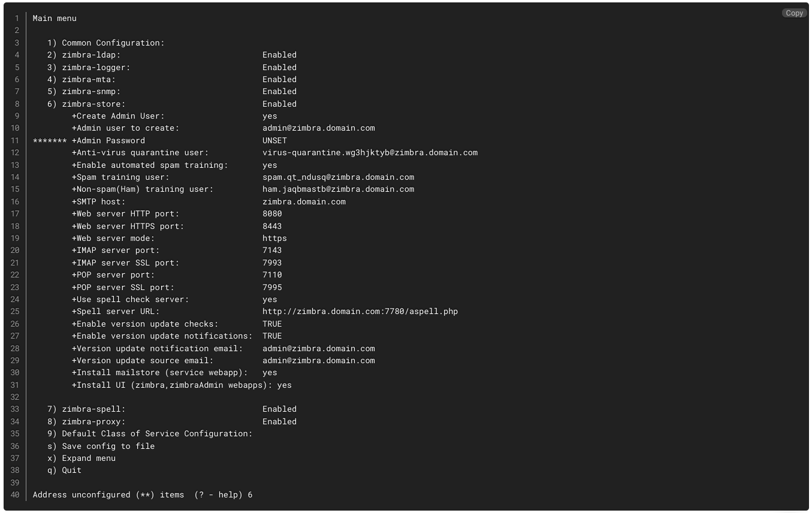The width and height of the screenshot is (812, 513).
Task: Click the Spell server URL address
Action: 360,311
